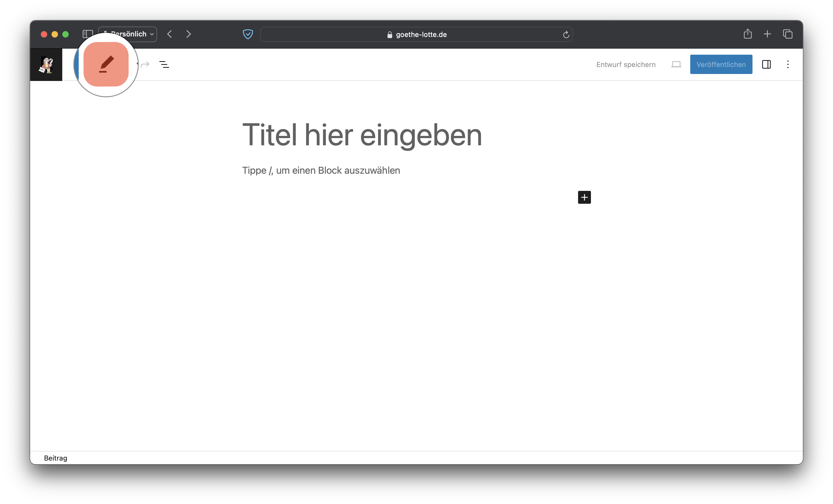Select the highlighted pencil edit tool
The height and width of the screenshot is (504, 833).
[106, 64]
